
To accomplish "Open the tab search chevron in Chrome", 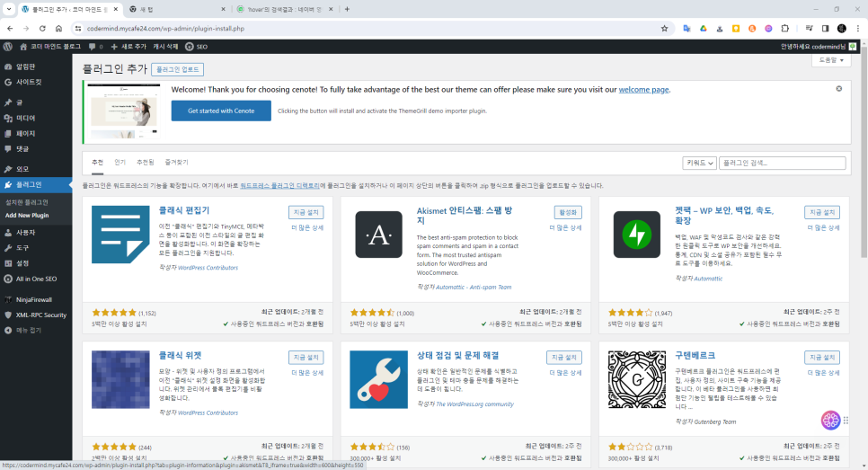I will click(9, 9).
